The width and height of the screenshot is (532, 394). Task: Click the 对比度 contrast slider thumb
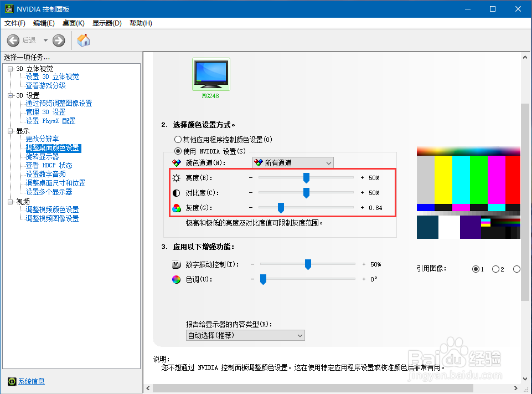point(306,193)
